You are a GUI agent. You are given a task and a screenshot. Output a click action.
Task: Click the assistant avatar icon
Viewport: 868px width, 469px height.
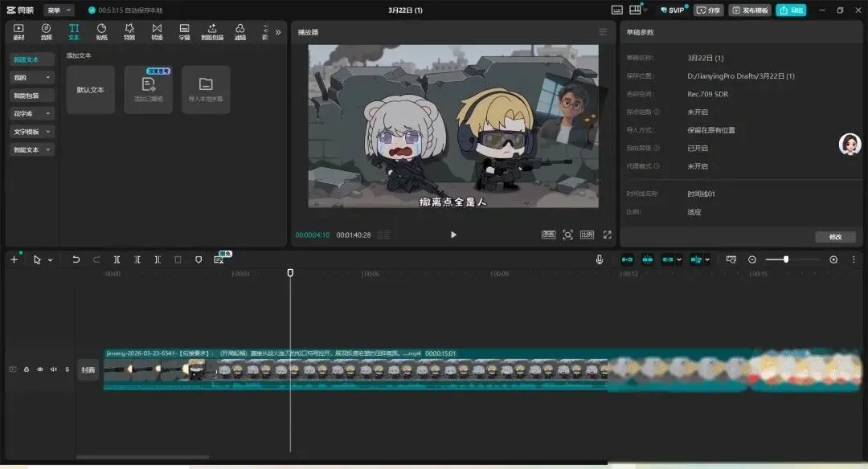pos(850,145)
